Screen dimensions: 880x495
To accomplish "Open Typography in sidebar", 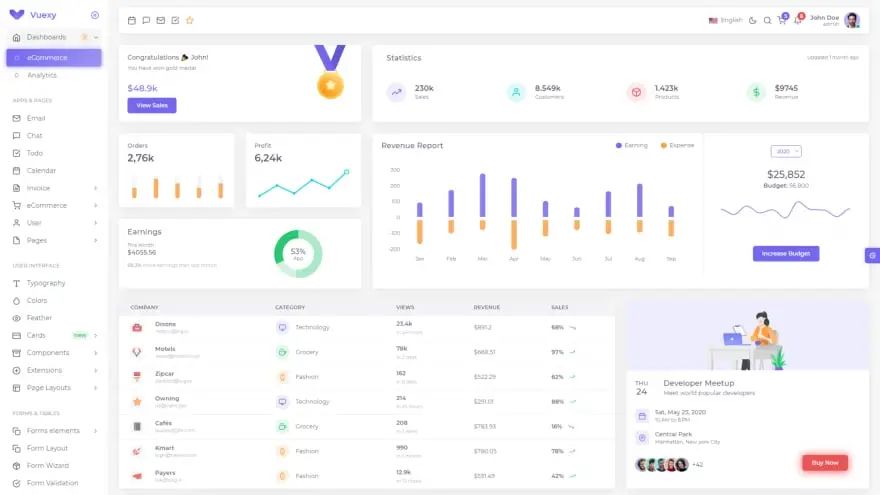I will [x=54, y=283].
